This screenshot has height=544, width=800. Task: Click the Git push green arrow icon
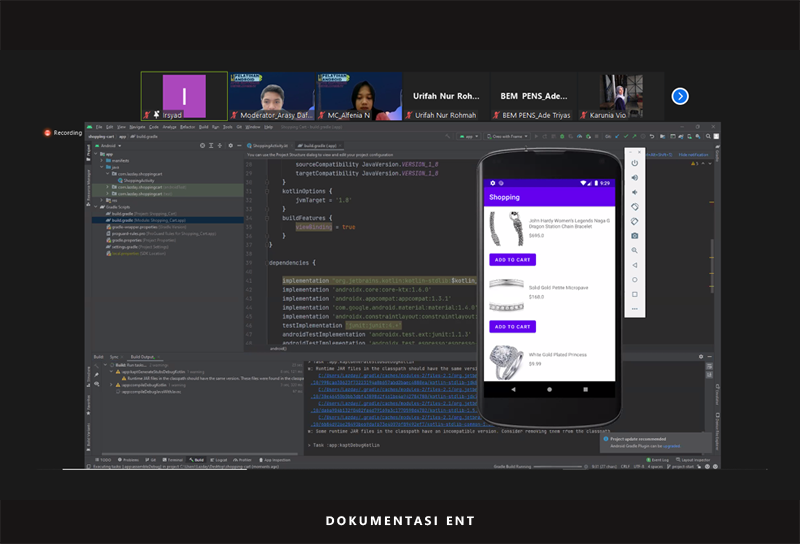(x=634, y=136)
